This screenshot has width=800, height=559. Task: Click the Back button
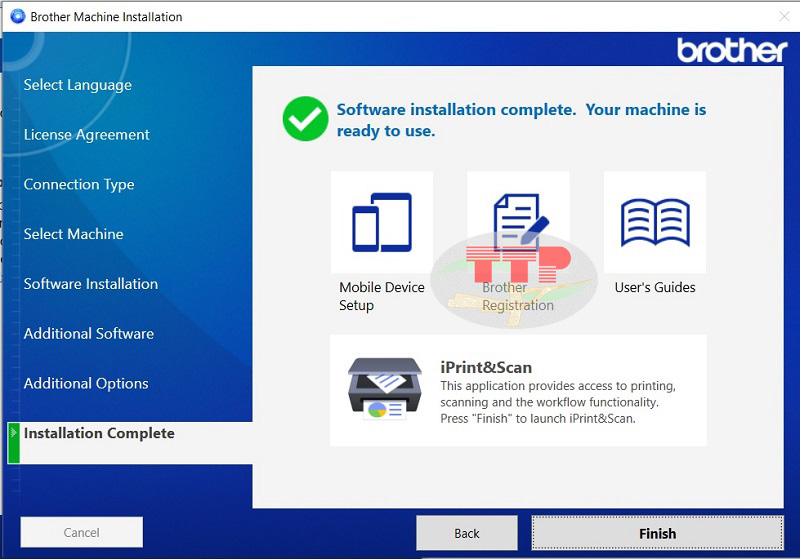coord(467,533)
